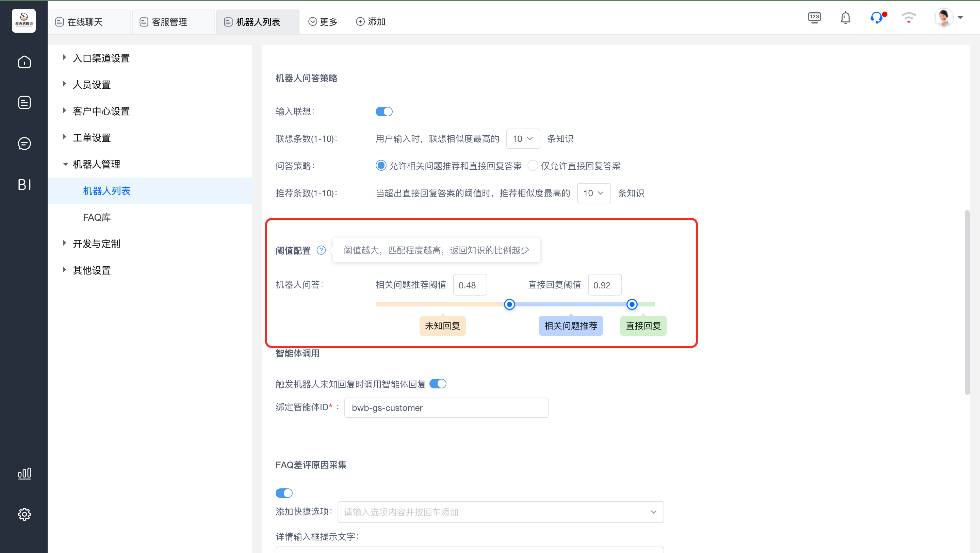This screenshot has height=553, width=980.
Task: Click the chat bubble sidebar icon
Action: click(x=24, y=144)
